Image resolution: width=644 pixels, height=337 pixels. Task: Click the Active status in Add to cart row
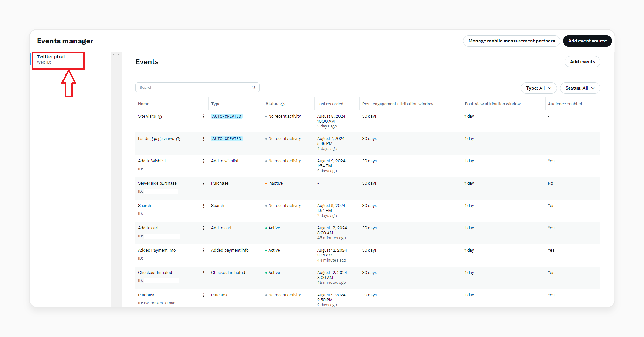273,228
